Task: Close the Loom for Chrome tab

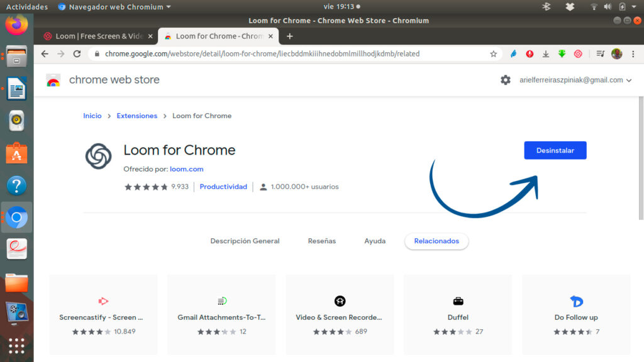Action: pos(270,36)
